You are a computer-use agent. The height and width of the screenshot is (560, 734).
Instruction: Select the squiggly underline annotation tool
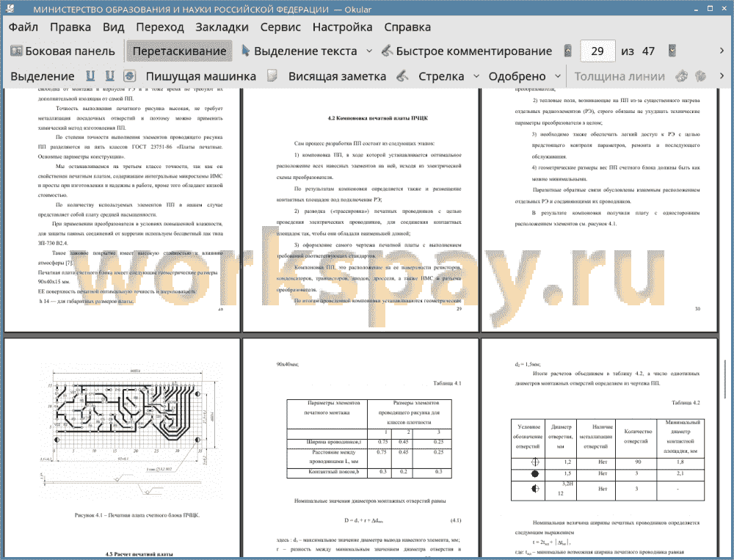[109, 76]
